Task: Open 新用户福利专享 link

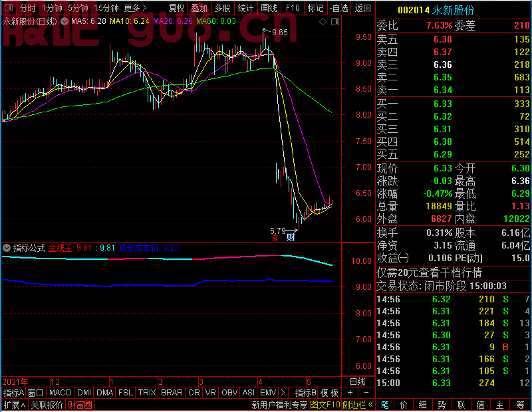Action: point(279,405)
